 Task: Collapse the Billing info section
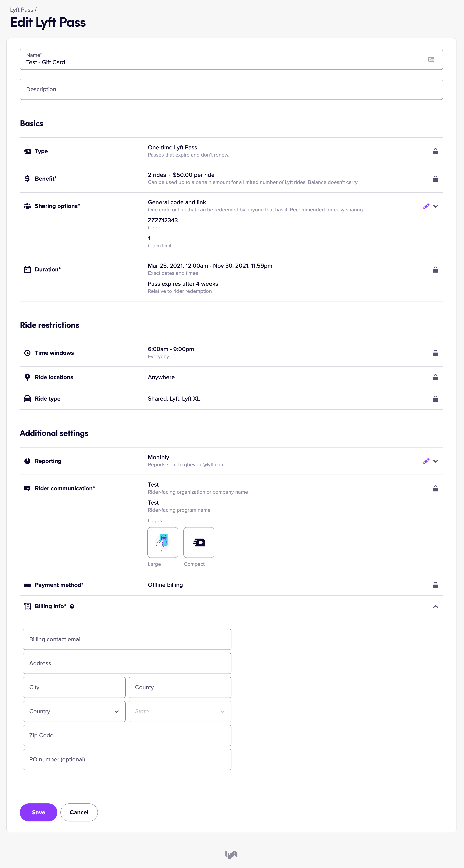(435, 607)
